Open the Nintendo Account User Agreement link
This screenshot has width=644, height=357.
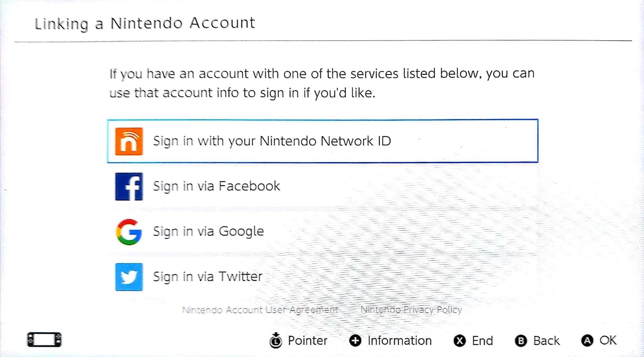(x=260, y=310)
